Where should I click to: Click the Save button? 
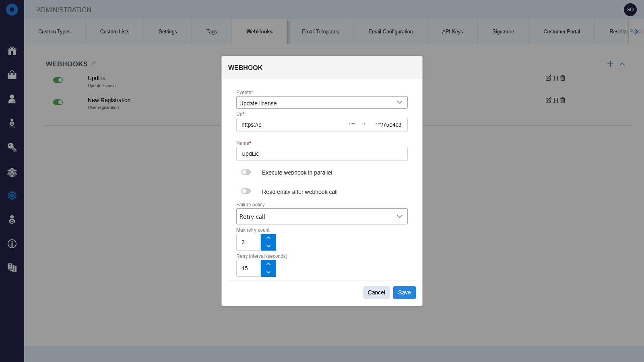[x=405, y=292]
